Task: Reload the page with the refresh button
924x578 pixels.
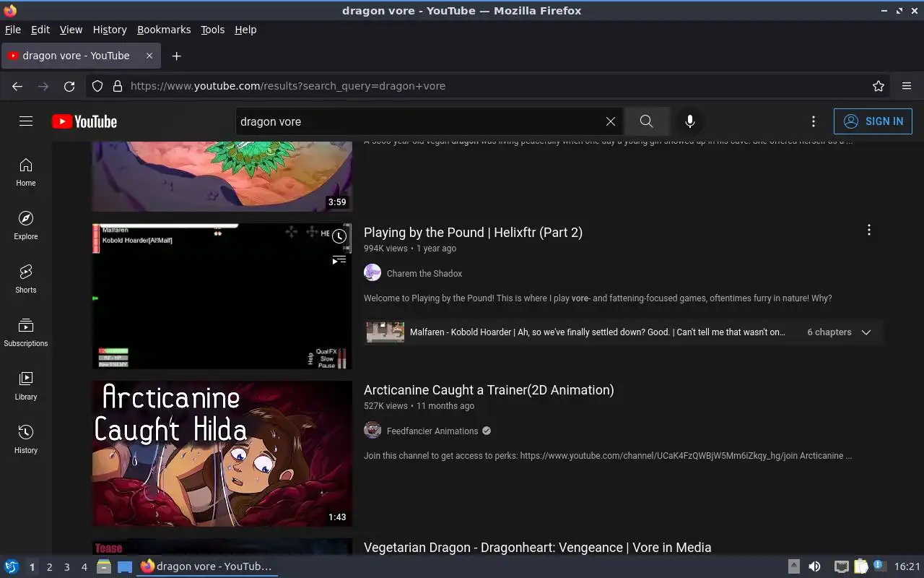Action: 69,86
